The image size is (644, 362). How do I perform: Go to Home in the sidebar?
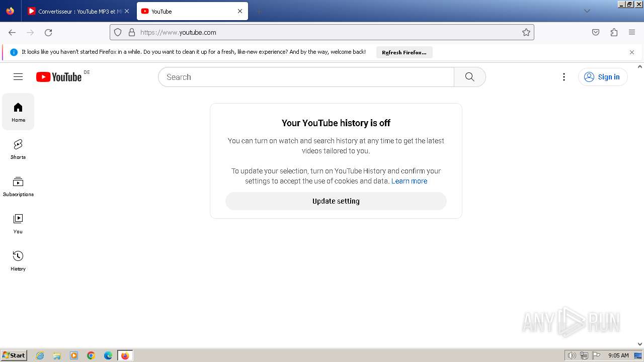click(18, 112)
